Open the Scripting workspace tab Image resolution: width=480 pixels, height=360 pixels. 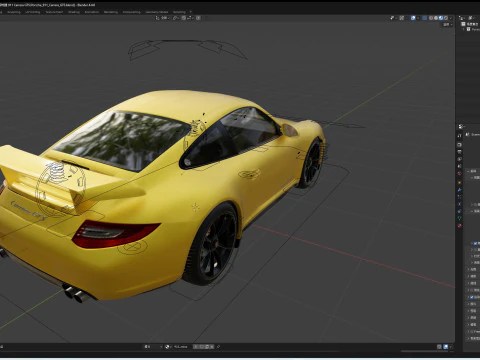pyautogui.click(x=179, y=12)
